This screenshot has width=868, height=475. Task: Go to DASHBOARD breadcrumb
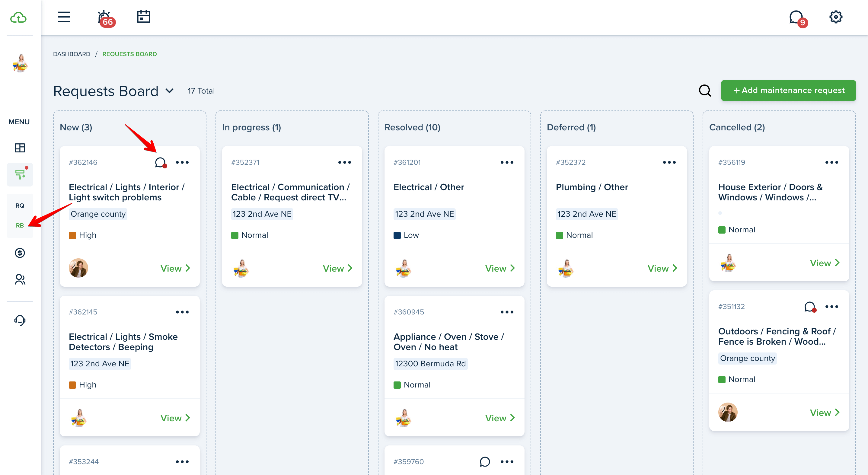click(x=72, y=54)
